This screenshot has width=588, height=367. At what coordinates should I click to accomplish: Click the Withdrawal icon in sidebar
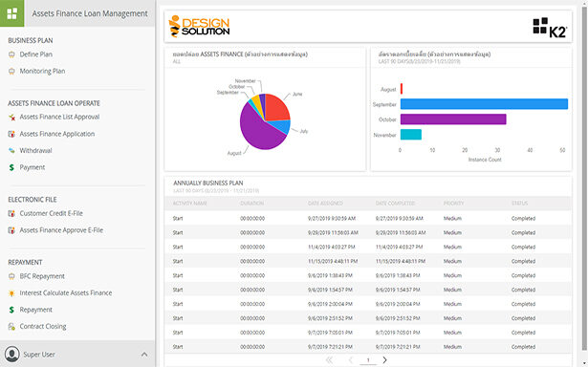point(11,151)
